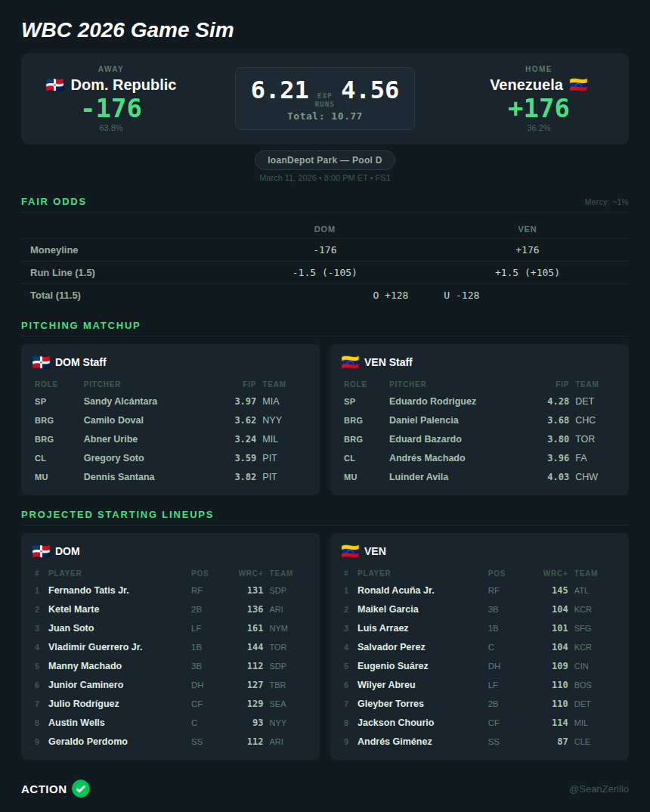Click the VEN run line +1.5 (+105)
The height and width of the screenshot is (812, 650).
tap(527, 273)
